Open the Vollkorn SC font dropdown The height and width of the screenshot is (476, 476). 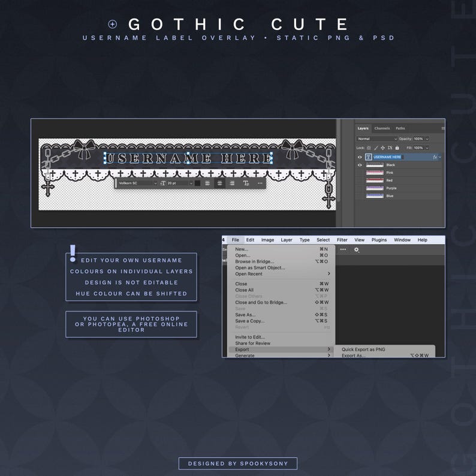pos(137,183)
